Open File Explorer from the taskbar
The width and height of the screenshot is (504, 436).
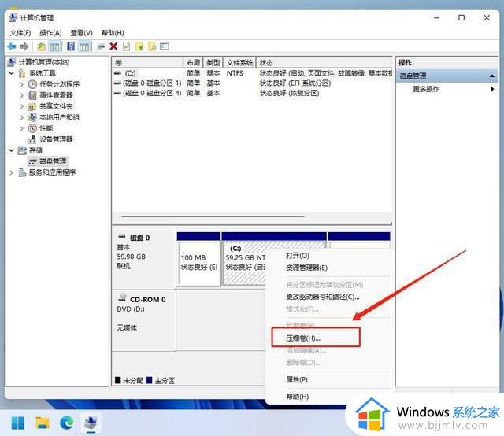(43, 423)
